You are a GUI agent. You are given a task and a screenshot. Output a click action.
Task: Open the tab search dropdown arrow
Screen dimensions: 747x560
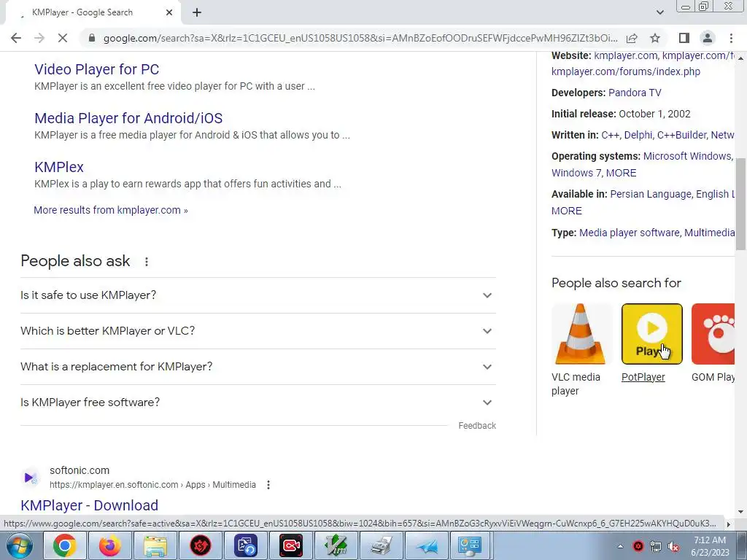pyautogui.click(x=659, y=12)
